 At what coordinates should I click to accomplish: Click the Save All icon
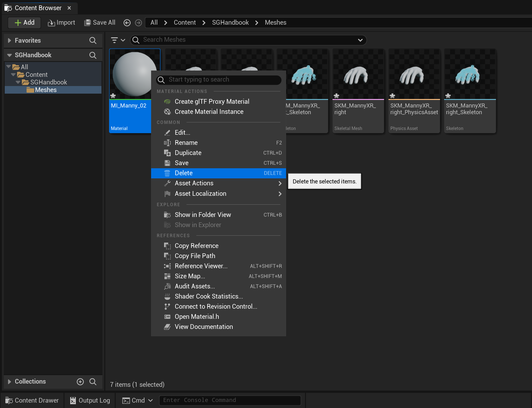pos(88,22)
